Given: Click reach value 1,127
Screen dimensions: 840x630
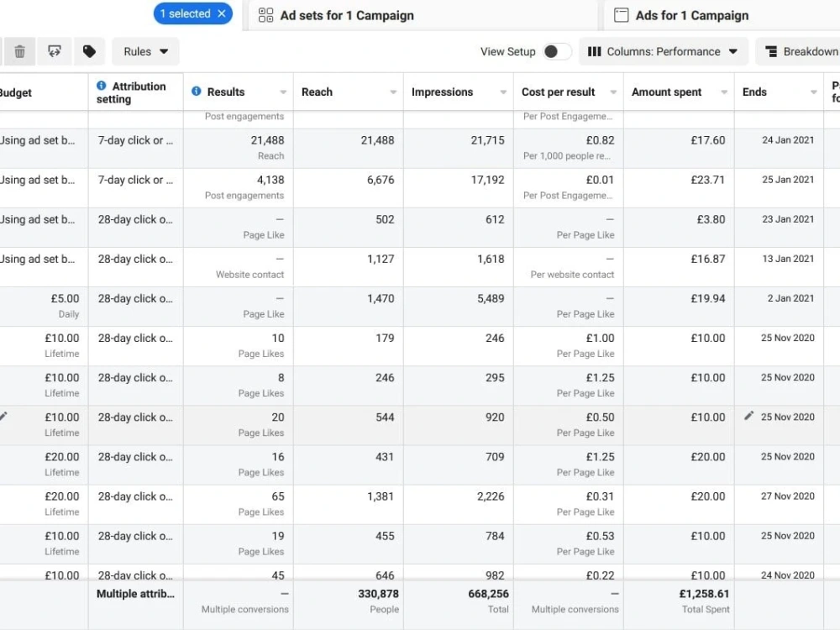Looking at the screenshot, I should pyautogui.click(x=381, y=259).
